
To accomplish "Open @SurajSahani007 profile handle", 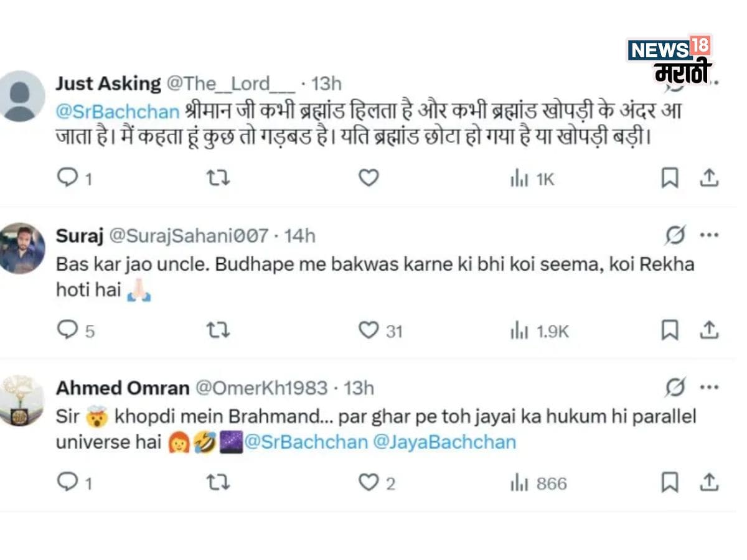I will click(x=189, y=236).
